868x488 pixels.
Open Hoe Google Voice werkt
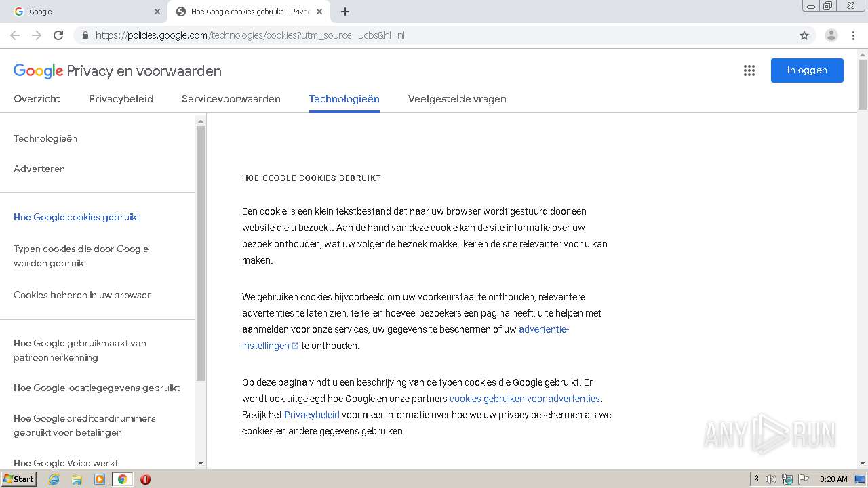(66, 463)
